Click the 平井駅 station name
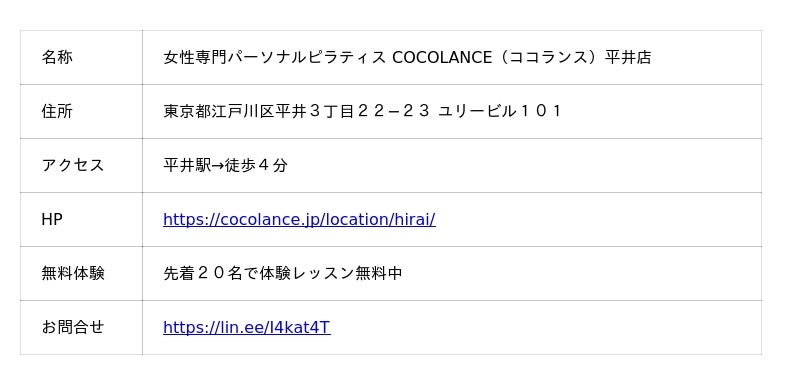This screenshot has height=385, width=800. point(187,165)
